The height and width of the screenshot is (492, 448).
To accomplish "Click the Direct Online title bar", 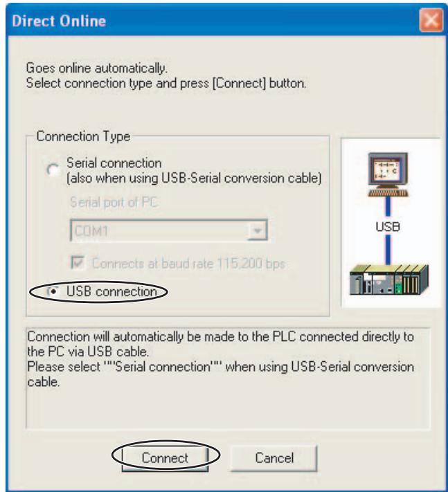I will point(213,20).
